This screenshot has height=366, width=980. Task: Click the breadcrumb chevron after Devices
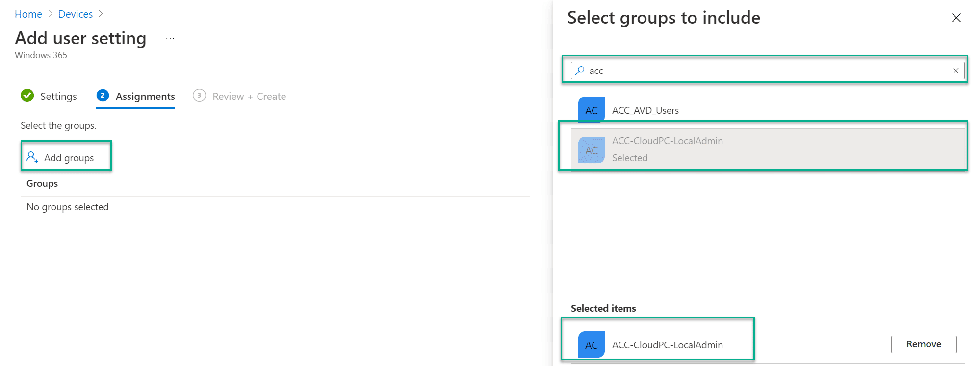point(101,14)
